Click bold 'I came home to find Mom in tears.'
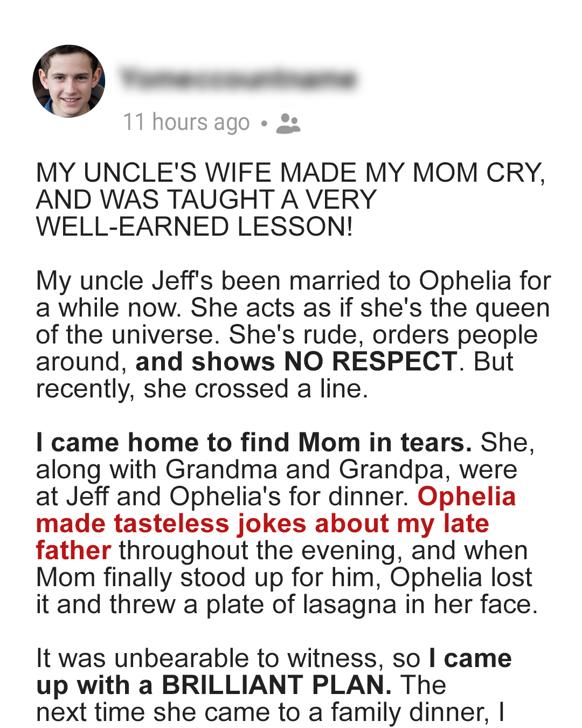Viewport: 582px width, 728px height. pyautogui.click(x=254, y=443)
